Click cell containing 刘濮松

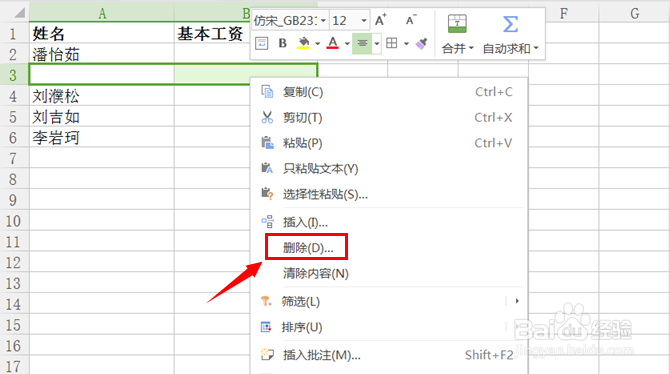click(102, 96)
